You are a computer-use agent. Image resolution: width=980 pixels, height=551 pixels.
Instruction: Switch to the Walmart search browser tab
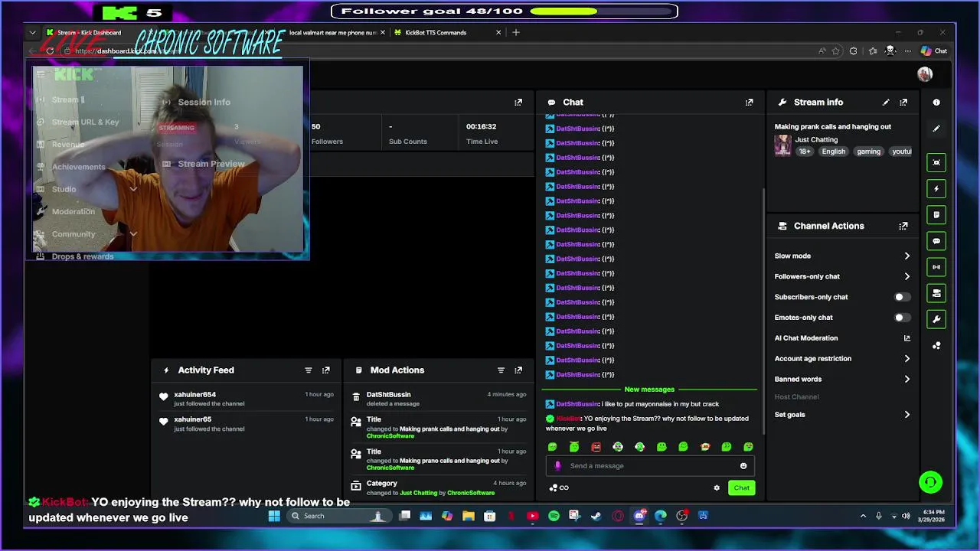click(333, 33)
